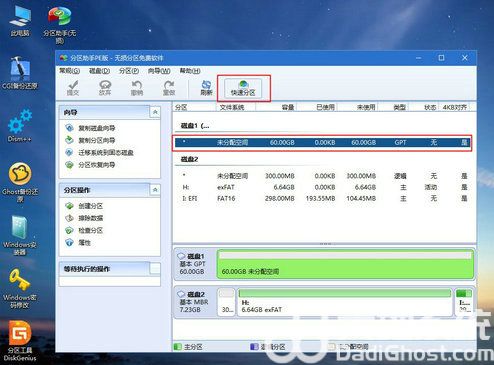Select H: 6.64GB exFAT block in disk map
Screen dimensions: 494x365
[x=345, y=302]
